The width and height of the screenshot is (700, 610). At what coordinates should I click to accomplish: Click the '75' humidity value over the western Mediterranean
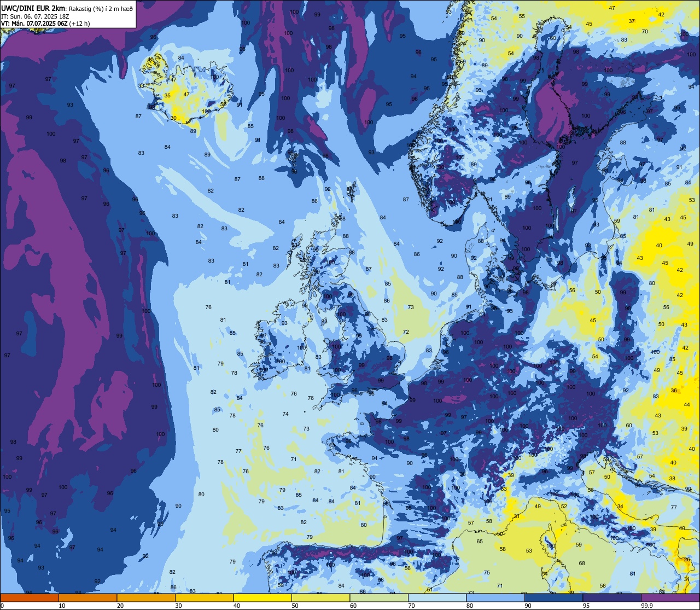(x=487, y=572)
